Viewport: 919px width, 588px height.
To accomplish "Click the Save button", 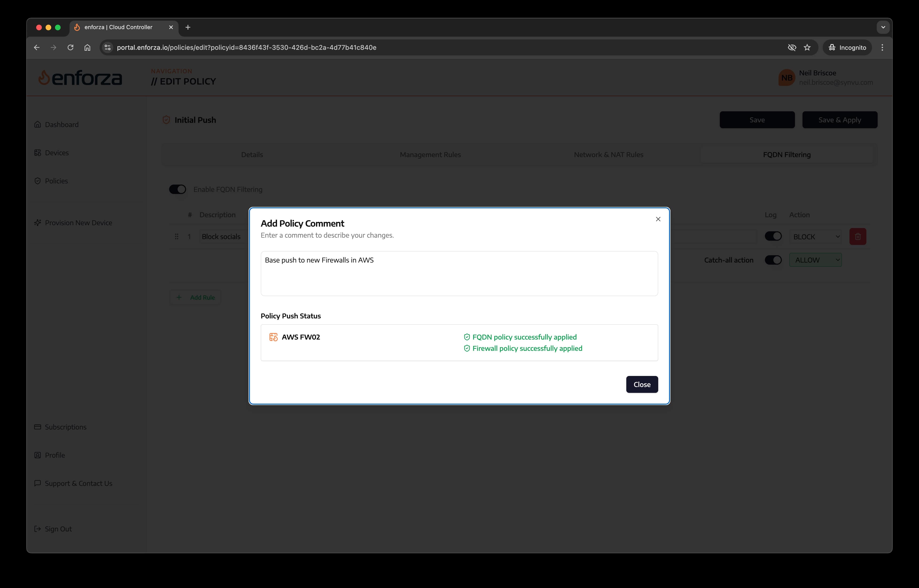I will (x=757, y=120).
